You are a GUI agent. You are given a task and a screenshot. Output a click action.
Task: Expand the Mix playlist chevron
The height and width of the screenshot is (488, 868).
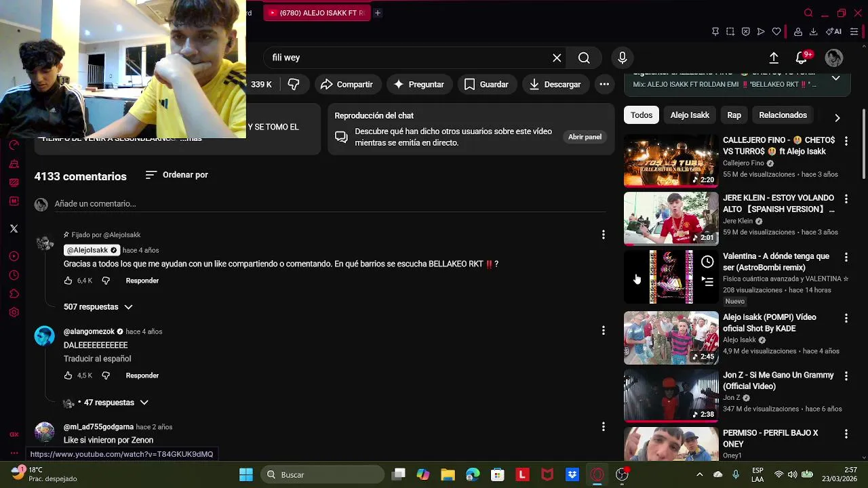coord(836,78)
